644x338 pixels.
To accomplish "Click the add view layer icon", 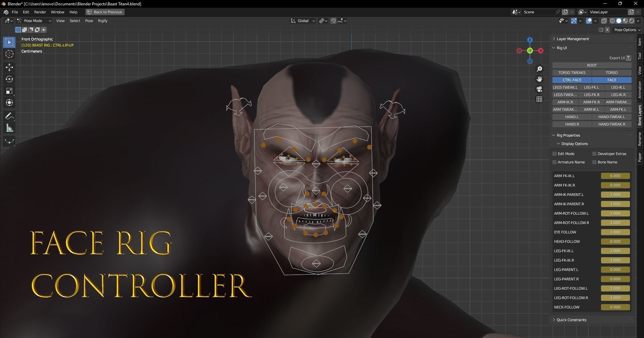I will (631, 12).
